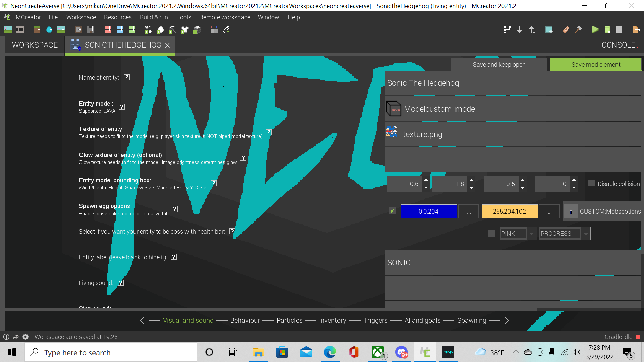Enable the boss health bar checkbox
This screenshot has height=362, width=644.
click(x=491, y=233)
